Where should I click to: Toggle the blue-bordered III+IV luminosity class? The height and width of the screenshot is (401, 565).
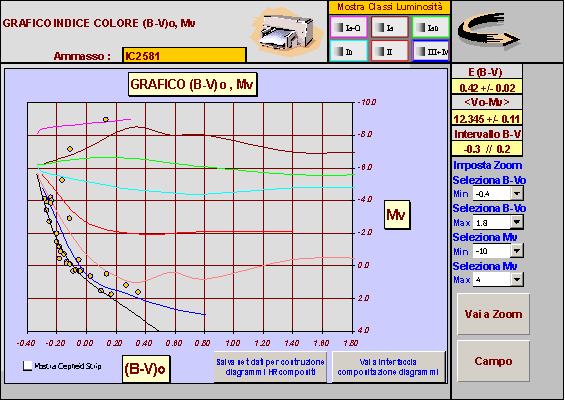pyautogui.click(x=431, y=51)
